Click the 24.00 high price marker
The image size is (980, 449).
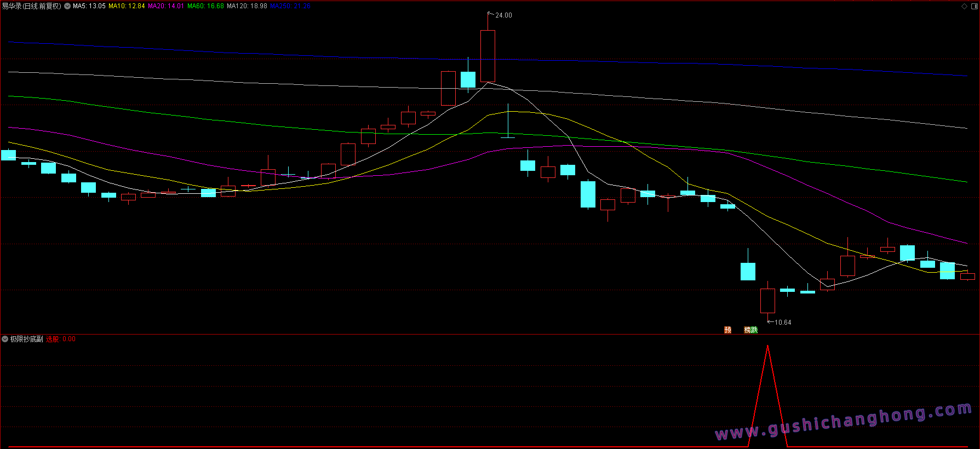pos(503,15)
